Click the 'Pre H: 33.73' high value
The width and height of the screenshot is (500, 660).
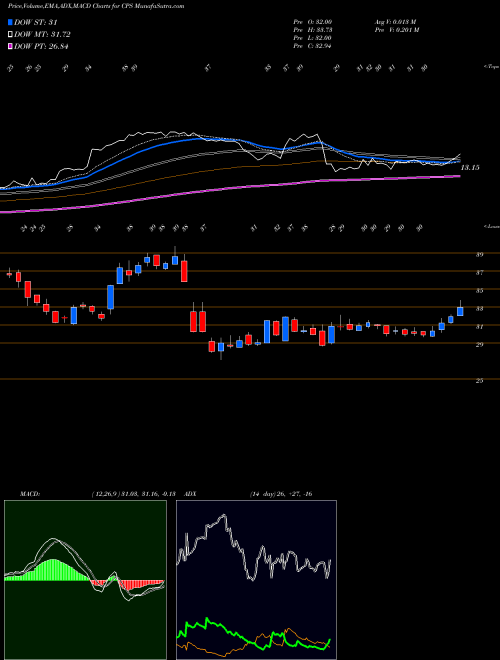click(x=313, y=30)
